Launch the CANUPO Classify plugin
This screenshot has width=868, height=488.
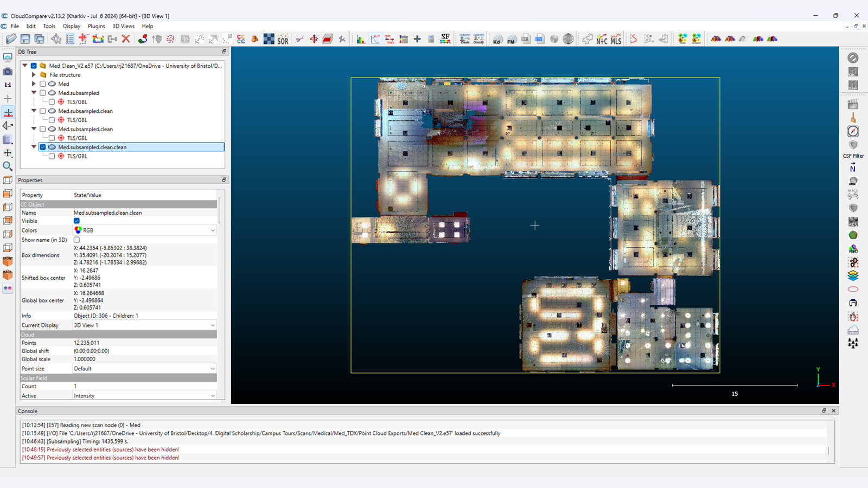478,39
